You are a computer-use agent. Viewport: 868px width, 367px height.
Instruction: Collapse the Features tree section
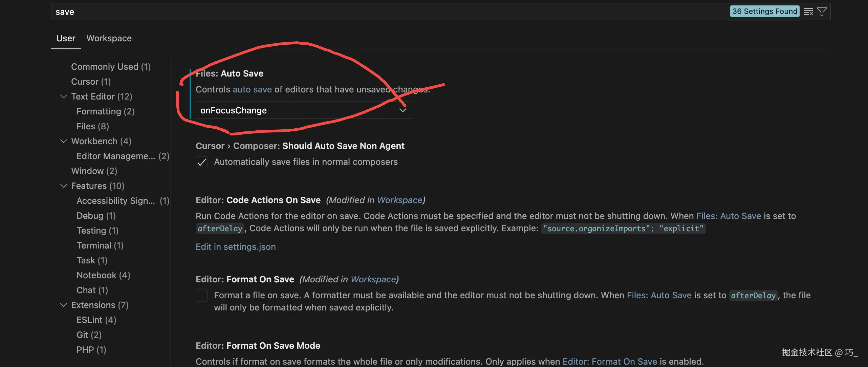pos(63,186)
